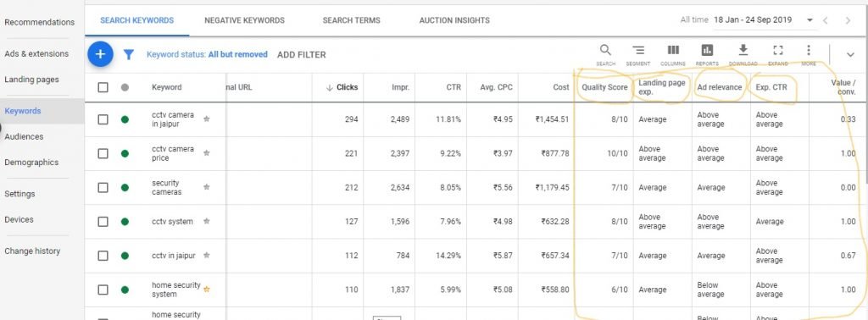Open Ads & extensions in sidebar

(x=36, y=53)
